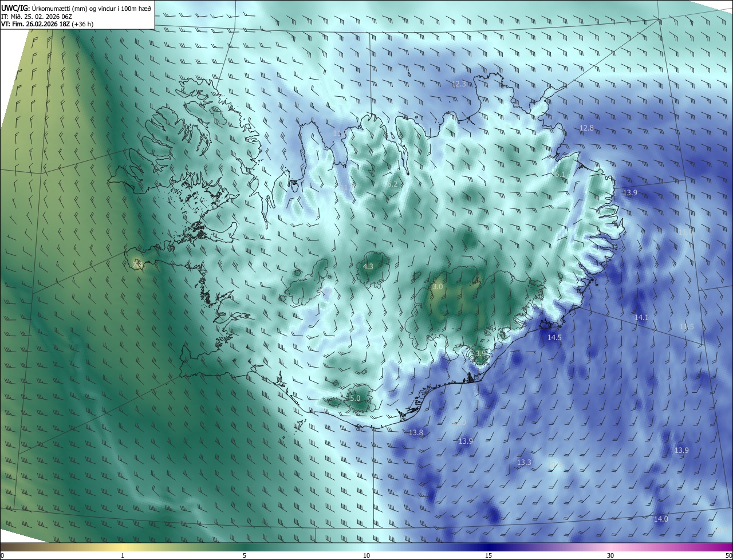Click the color scale tick labeled 15
The image size is (733, 560).
click(x=488, y=555)
